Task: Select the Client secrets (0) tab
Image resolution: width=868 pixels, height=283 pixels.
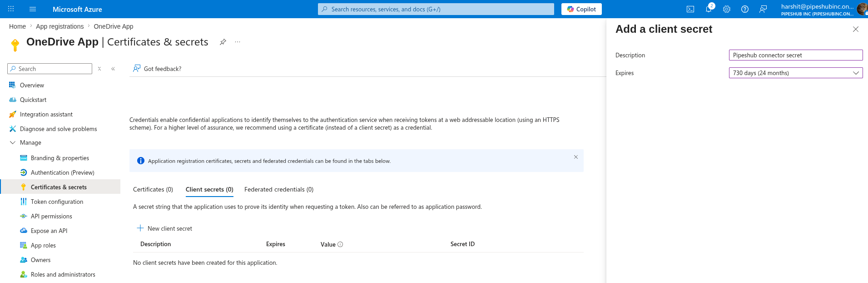Action: (209, 189)
